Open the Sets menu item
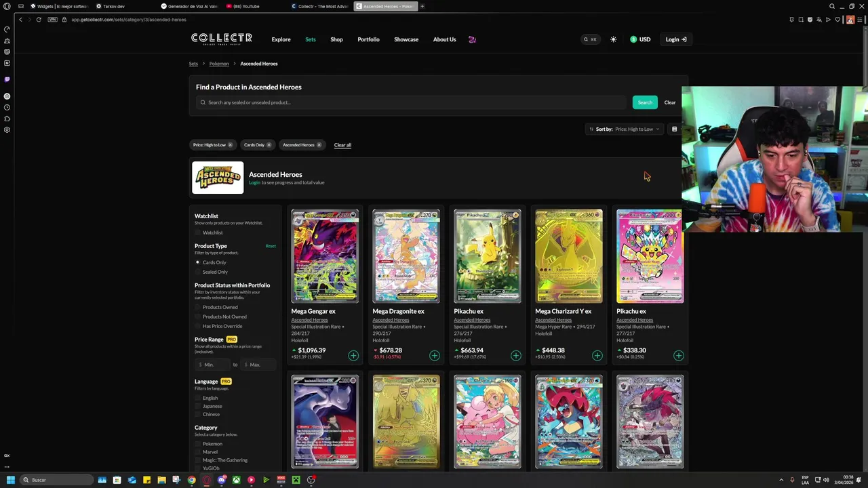The image size is (868, 488). point(310,39)
